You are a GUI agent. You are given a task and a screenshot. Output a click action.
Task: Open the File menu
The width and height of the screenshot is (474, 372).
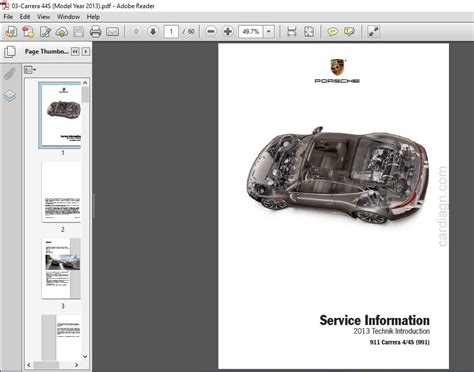coord(8,17)
